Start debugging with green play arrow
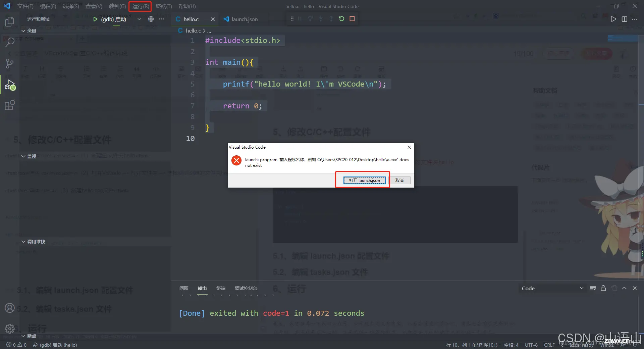This screenshot has height=349, width=644. 95,19
